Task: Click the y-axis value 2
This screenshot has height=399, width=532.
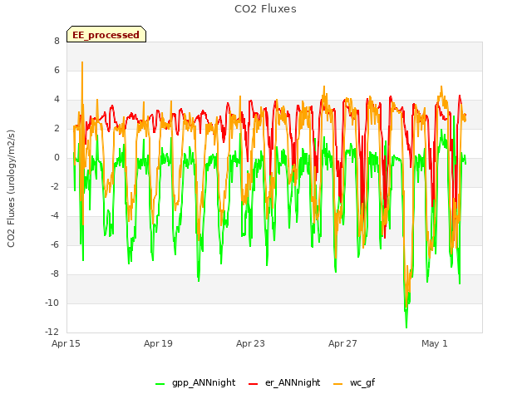Action: (x=57, y=129)
